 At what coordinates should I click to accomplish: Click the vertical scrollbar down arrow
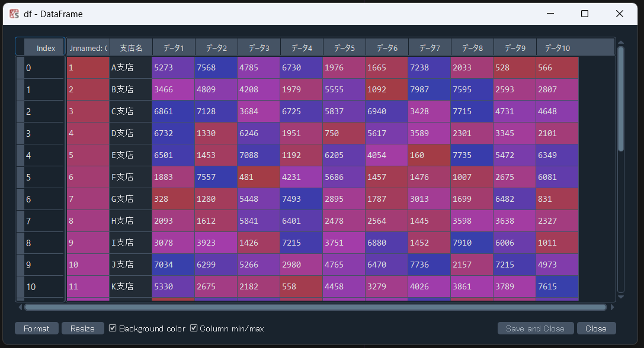tap(620, 297)
